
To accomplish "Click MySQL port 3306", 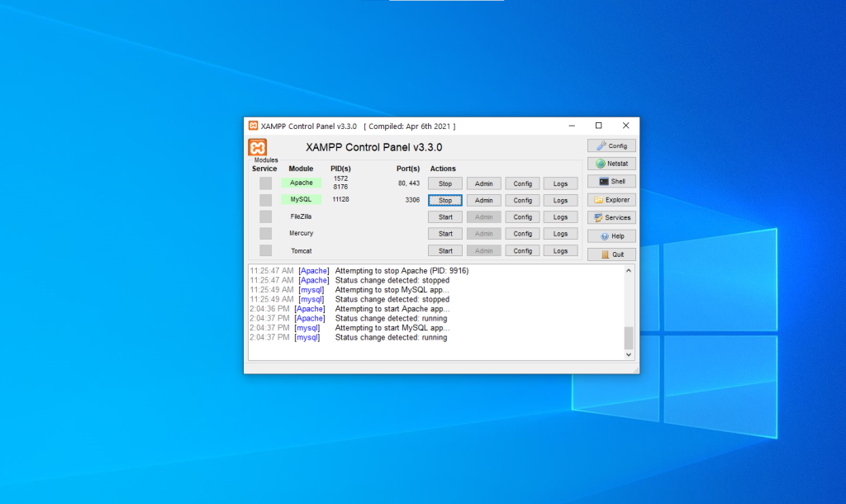I will 412,200.
